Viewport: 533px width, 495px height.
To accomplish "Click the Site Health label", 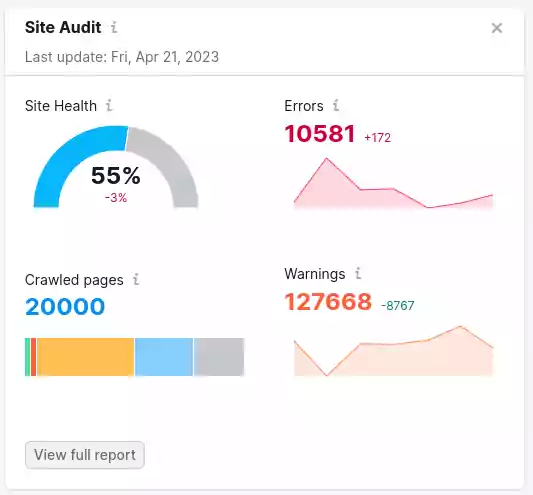I will [61, 106].
